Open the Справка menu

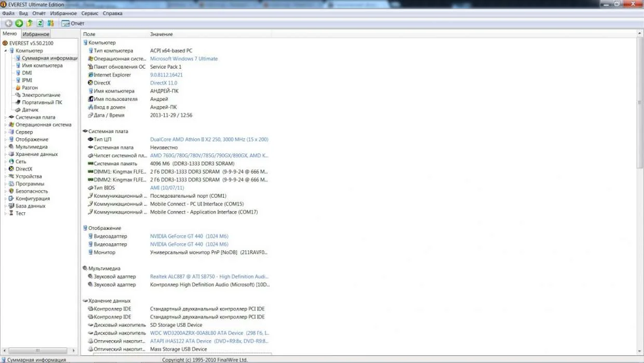pyautogui.click(x=113, y=14)
